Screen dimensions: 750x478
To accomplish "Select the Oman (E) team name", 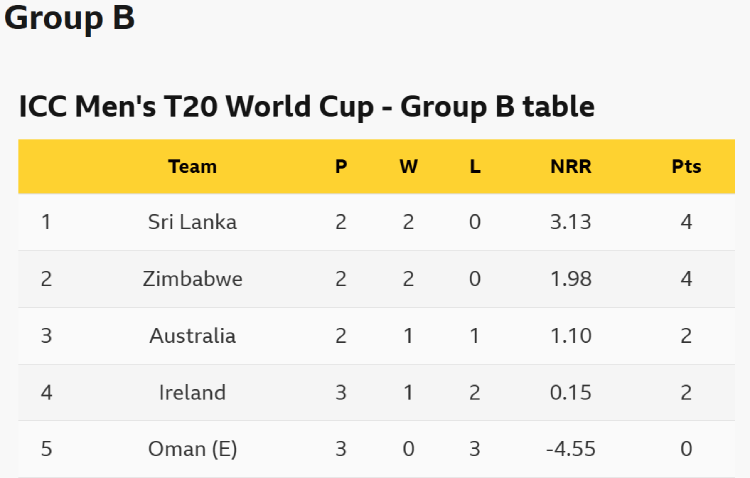I will (192, 449).
